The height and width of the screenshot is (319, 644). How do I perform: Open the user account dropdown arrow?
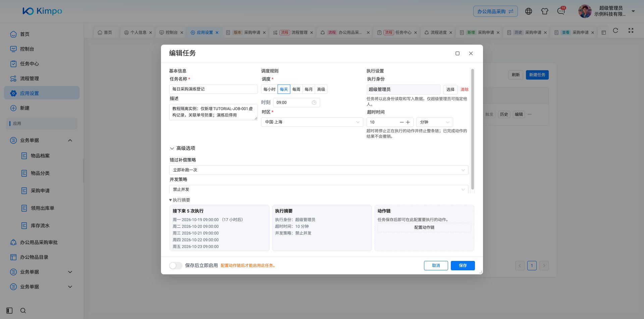pyautogui.click(x=633, y=11)
